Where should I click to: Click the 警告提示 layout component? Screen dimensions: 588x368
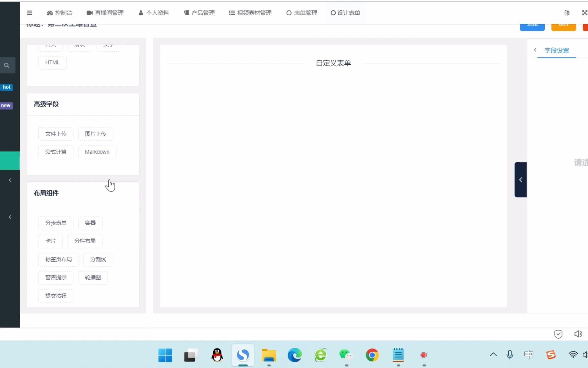(56, 277)
